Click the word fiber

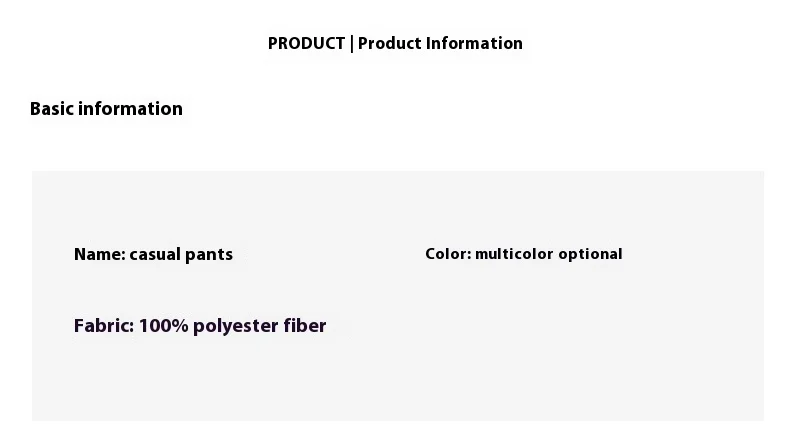(x=304, y=326)
